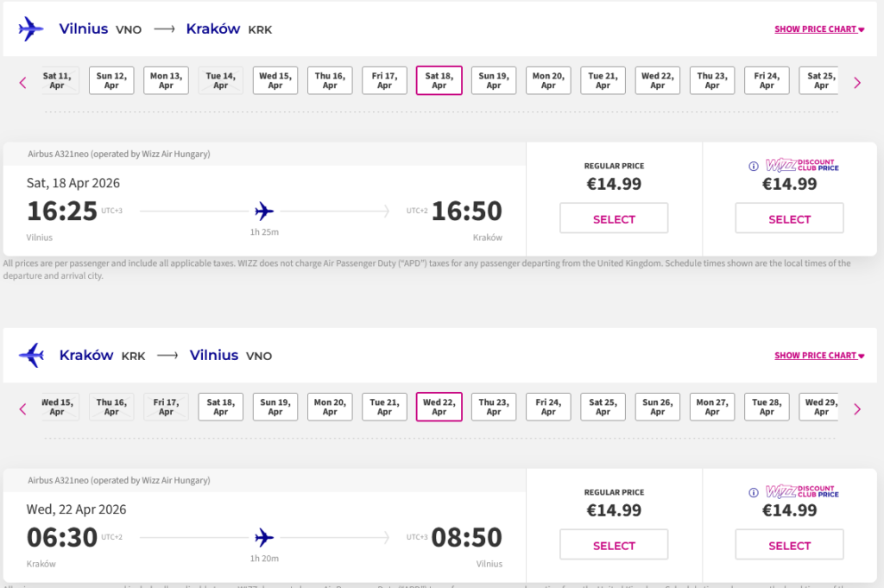Click the outbound flight airplane icon

[264, 211]
